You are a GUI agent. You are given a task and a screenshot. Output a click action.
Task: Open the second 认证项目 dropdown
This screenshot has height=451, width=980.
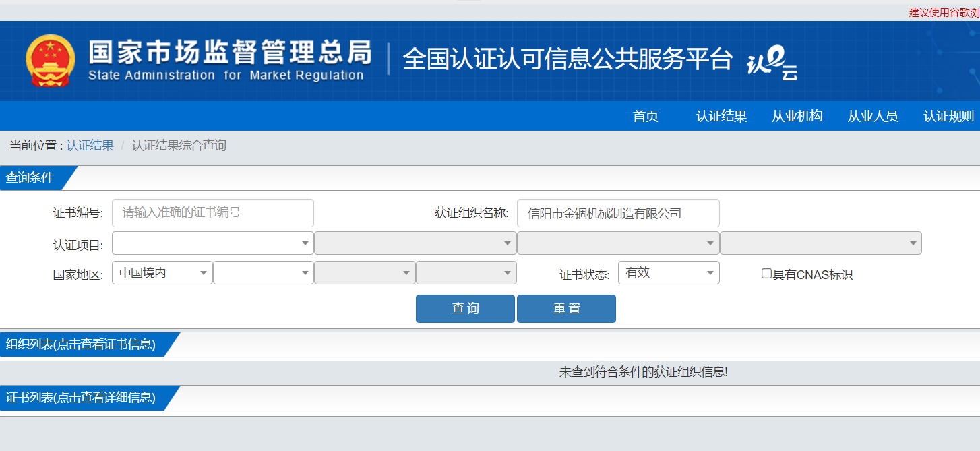(415, 243)
